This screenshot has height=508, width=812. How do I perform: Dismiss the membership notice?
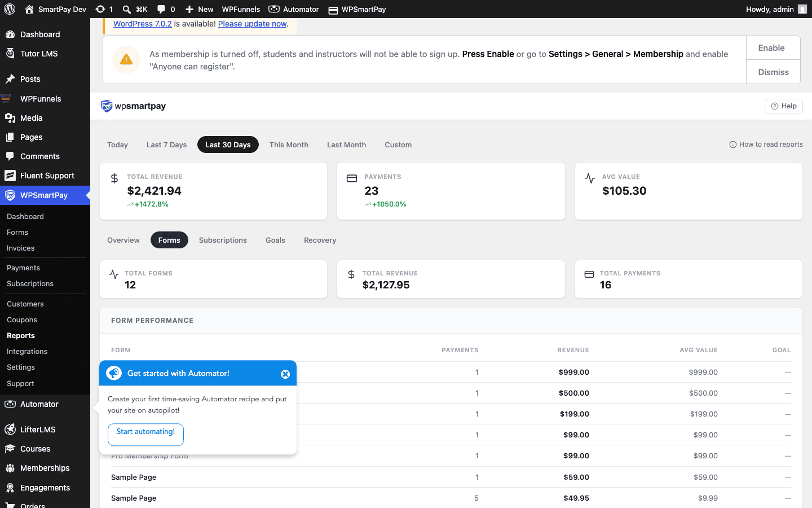(773, 72)
